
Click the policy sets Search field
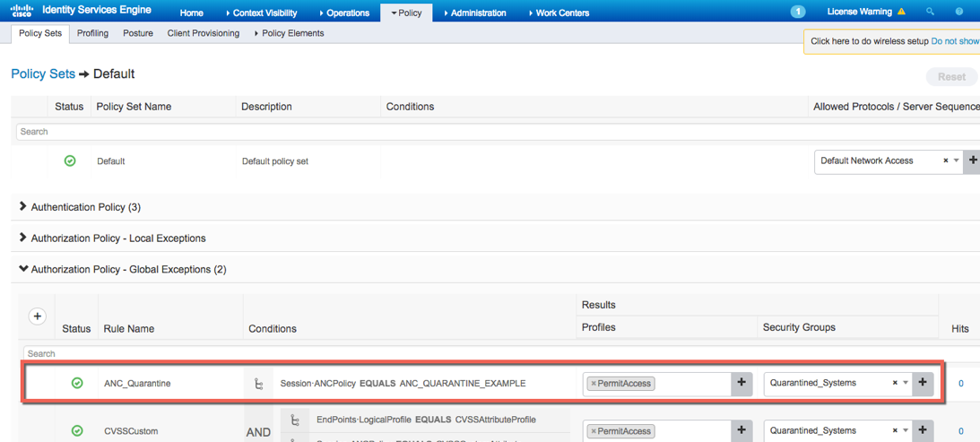click(x=499, y=132)
